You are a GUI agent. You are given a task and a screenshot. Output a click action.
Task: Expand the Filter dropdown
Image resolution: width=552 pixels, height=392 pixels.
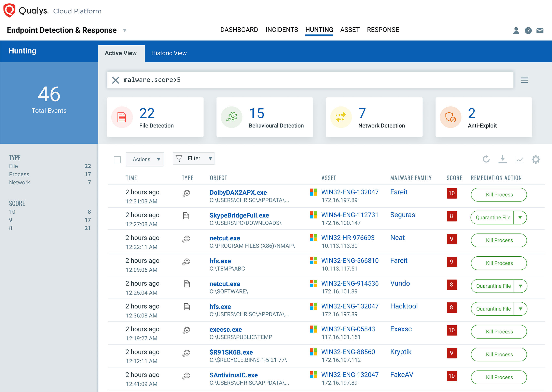194,159
